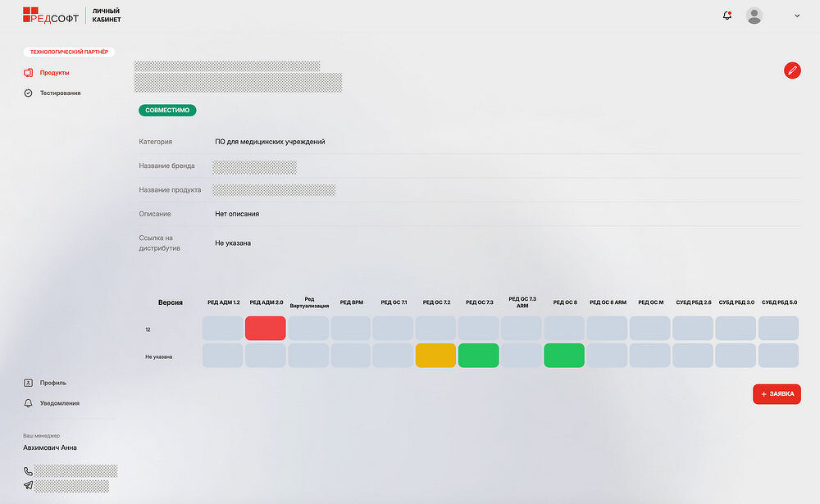The height and width of the screenshot is (504, 820).
Task: Open Уведомления in the sidebar
Action: [x=59, y=403]
